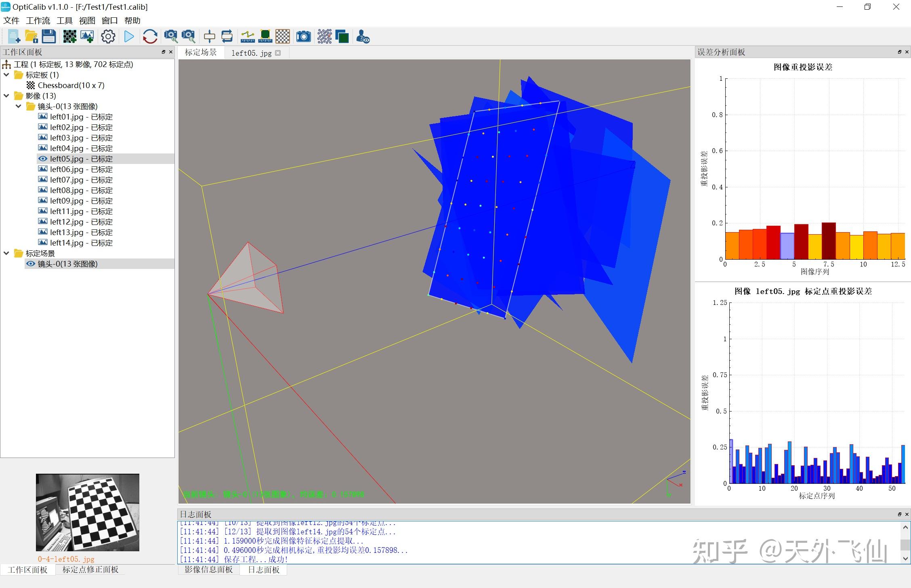The image size is (911, 588).
Task: Click the left05 chessboard thumbnail preview
Action: point(87,512)
